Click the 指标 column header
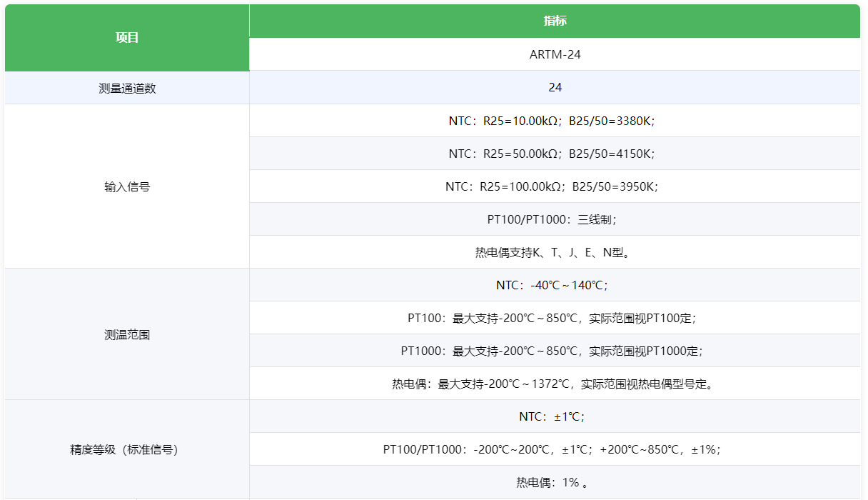 pyautogui.click(x=555, y=21)
